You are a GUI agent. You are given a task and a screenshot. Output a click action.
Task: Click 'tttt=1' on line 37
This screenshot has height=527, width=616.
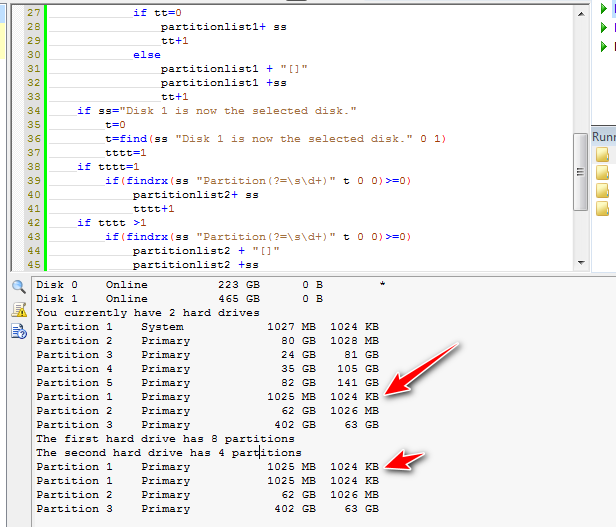tap(126, 153)
